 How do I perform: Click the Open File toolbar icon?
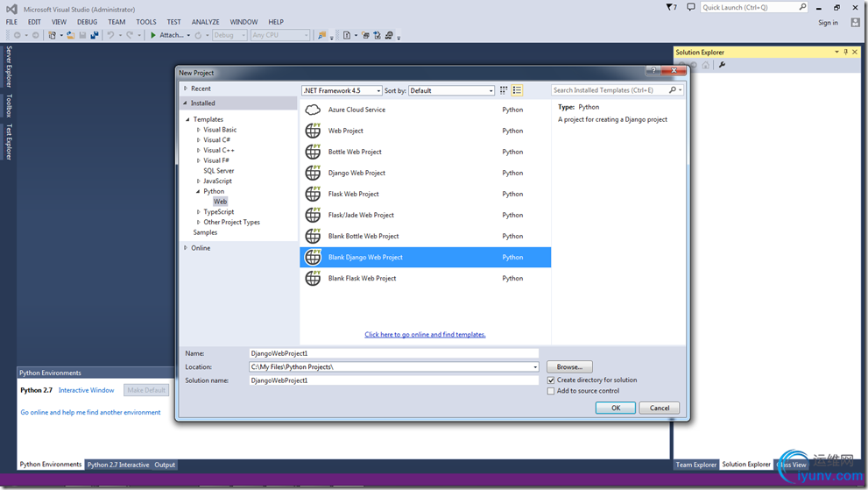(x=71, y=35)
